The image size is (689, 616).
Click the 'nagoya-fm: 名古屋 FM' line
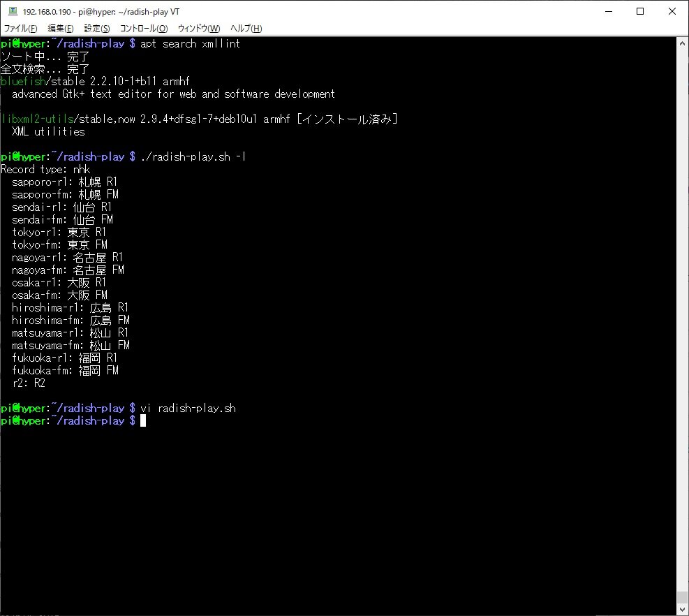pos(68,270)
